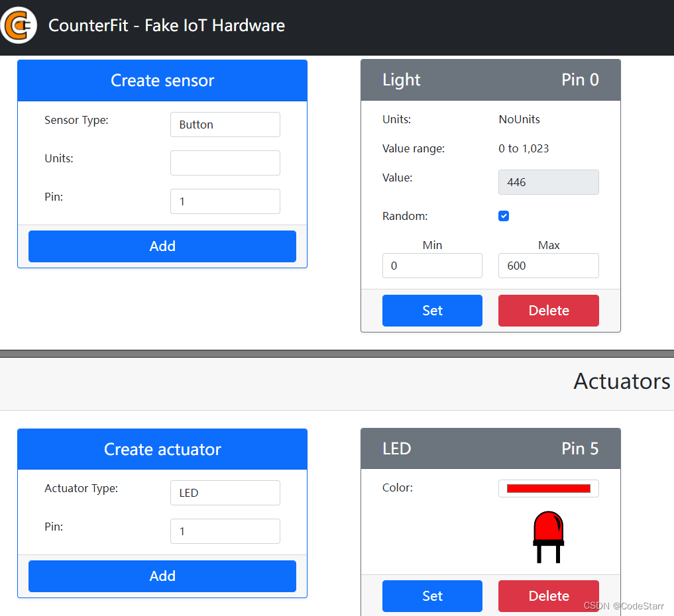The height and width of the screenshot is (616, 674).
Task: Click Add button in Create sensor panel
Action: tap(162, 246)
